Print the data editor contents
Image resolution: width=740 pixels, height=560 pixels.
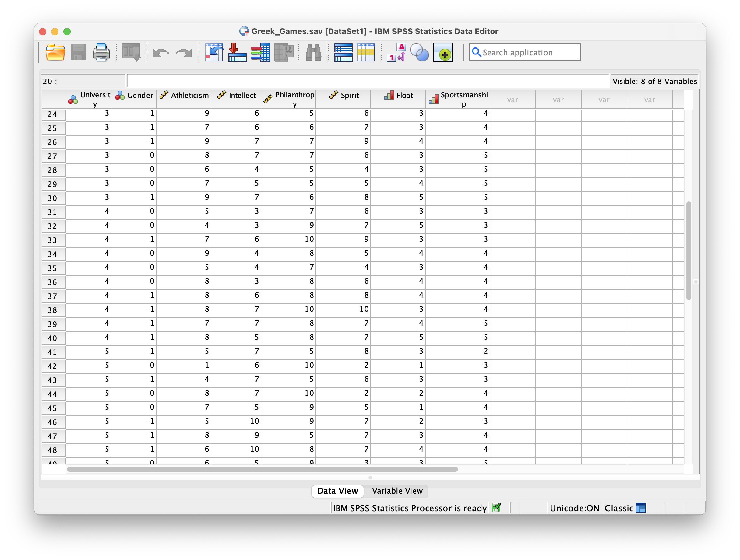101,52
